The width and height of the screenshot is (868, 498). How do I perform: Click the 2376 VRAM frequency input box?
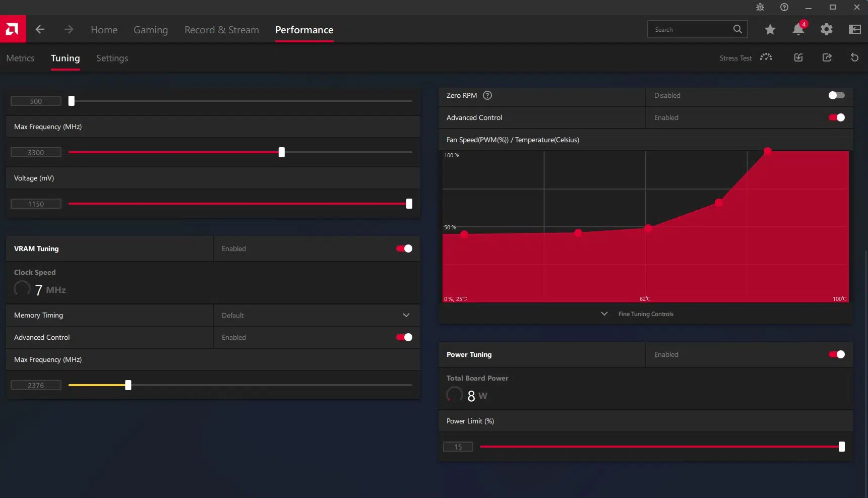[x=36, y=385]
